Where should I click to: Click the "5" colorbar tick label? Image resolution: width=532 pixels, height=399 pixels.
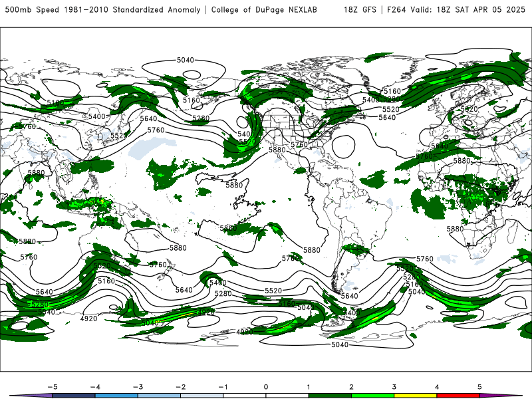[479, 387]
